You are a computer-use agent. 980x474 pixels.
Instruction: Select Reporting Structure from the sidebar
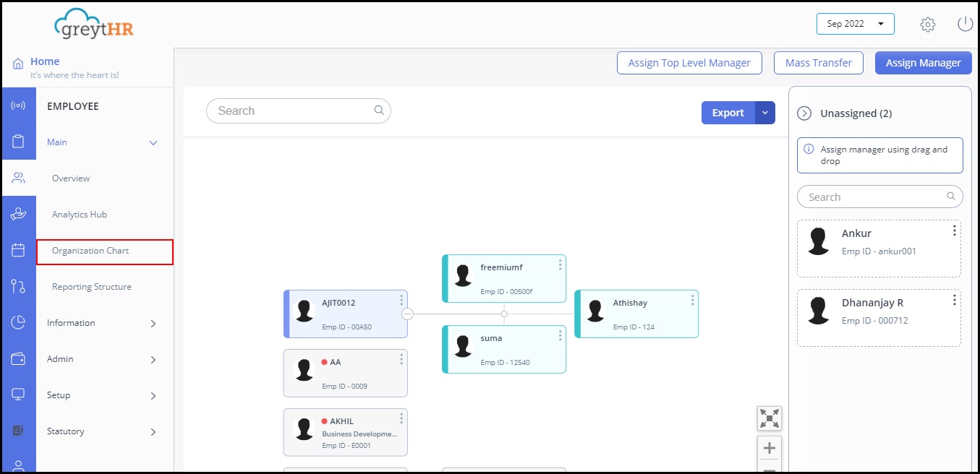91,286
